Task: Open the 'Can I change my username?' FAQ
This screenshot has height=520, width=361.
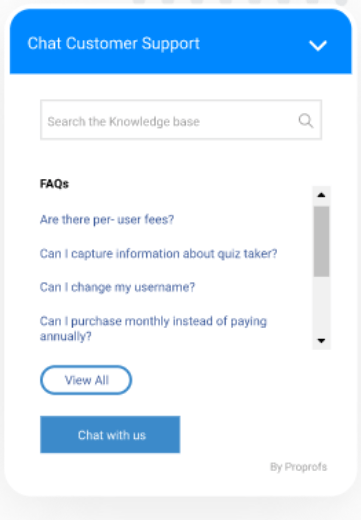Action: click(117, 287)
